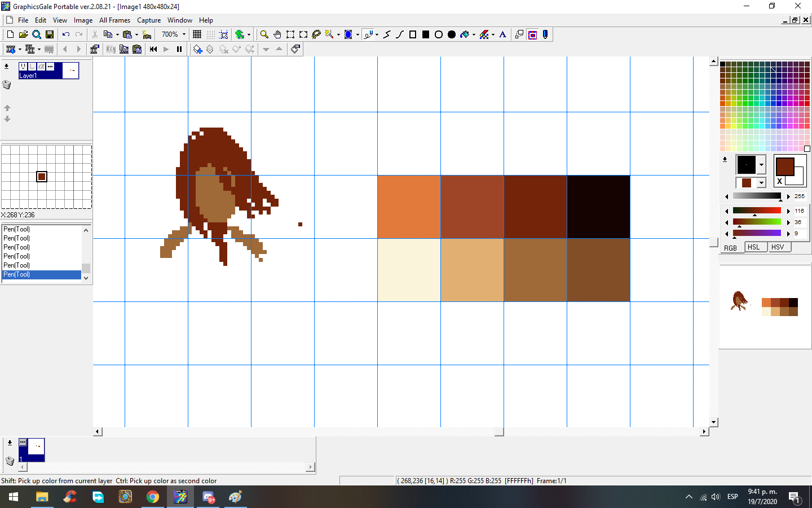
Task: Select the Filled Rectangle tool
Action: click(x=426, y=34)
